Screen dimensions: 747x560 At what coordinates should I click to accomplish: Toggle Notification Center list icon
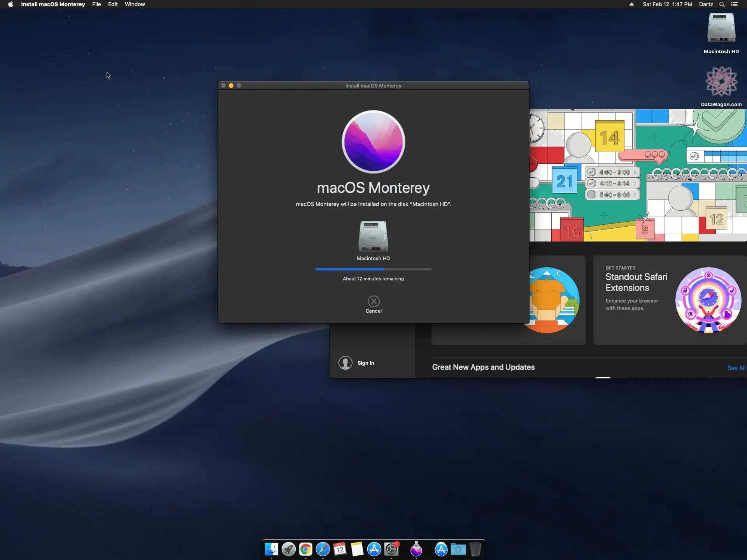[x=735, y=4]
